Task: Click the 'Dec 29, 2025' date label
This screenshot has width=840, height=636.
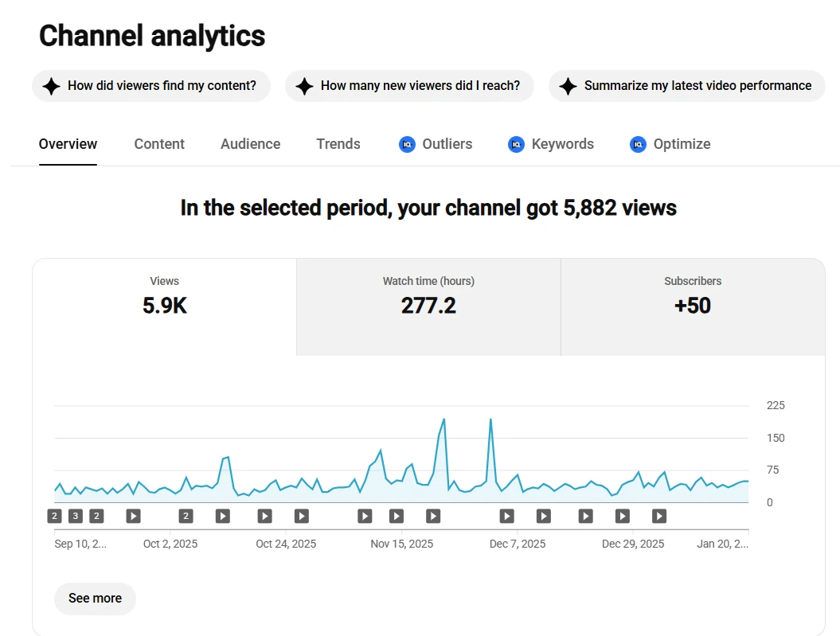Action: pos(633,544)
